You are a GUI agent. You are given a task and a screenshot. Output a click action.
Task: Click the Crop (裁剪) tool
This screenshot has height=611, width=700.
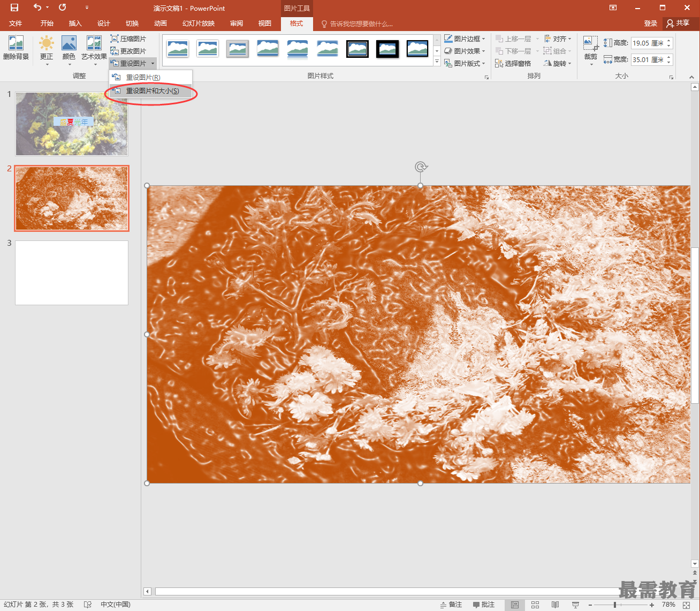(x=591, y=50)
